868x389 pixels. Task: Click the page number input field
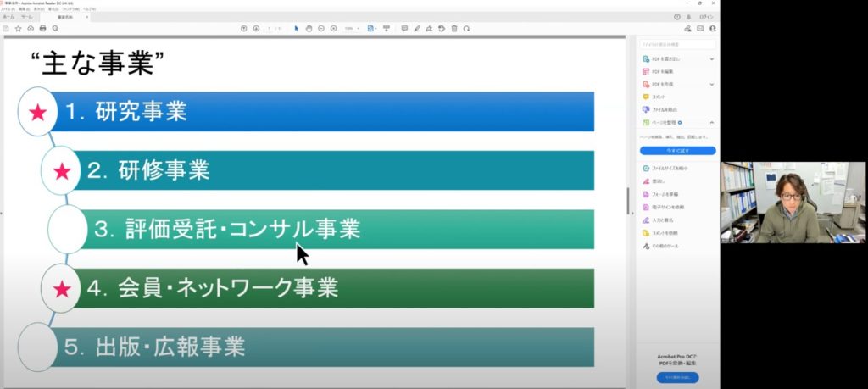point(270,28)
